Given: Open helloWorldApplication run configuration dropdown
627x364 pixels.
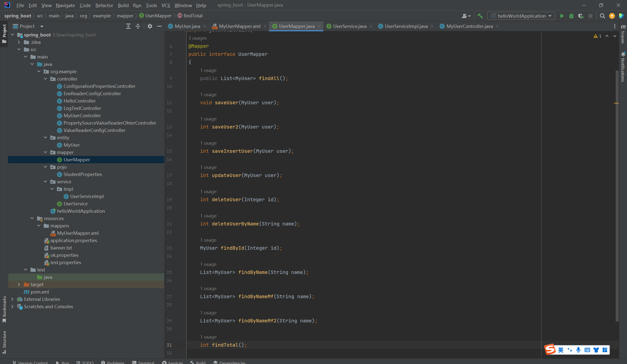Looking at the screenshot, I should (521, 16).
